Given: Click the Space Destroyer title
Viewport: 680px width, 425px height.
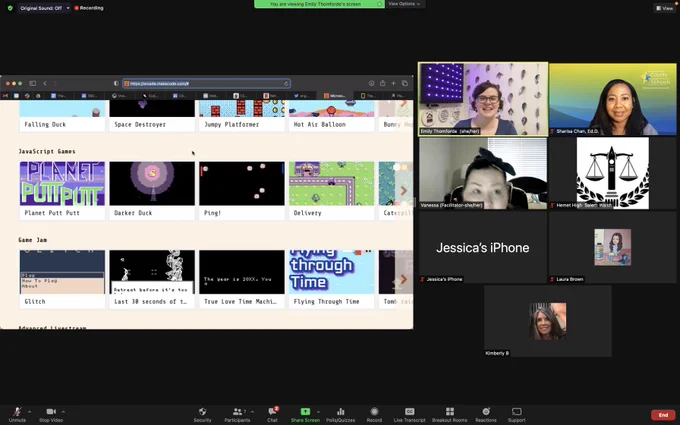Looking at the screenshot, I should point(140,124).
